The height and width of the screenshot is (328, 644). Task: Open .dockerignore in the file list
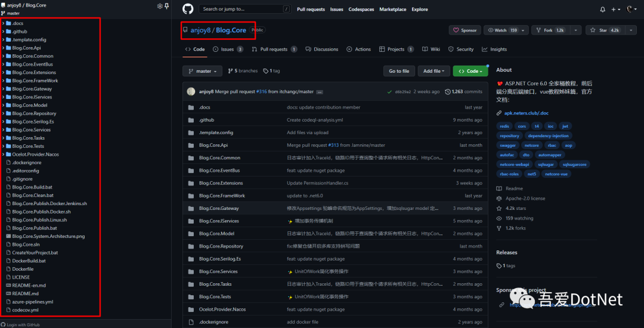tap(213, 322)
